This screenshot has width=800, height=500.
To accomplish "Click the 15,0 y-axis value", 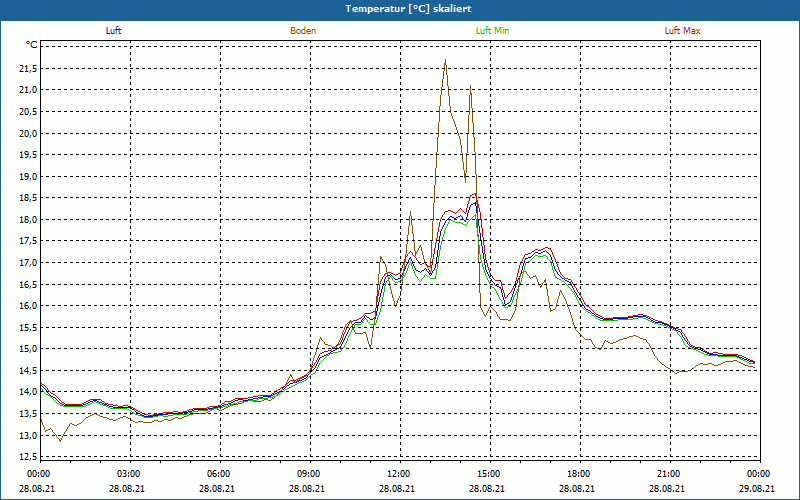I will point(28,349).
